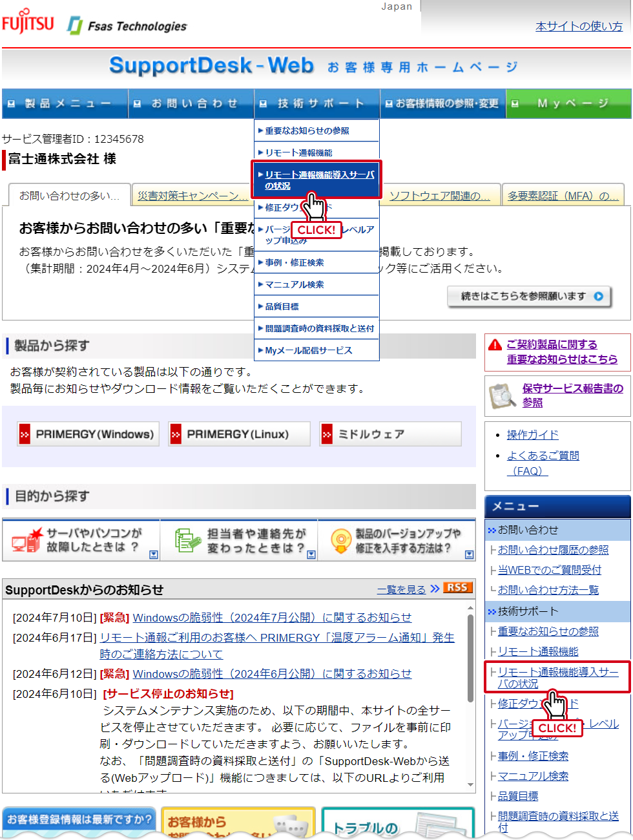The image size is (633, 840).
Task: Select マニュアル検索 in the dropdown menu
Action: 316,284
